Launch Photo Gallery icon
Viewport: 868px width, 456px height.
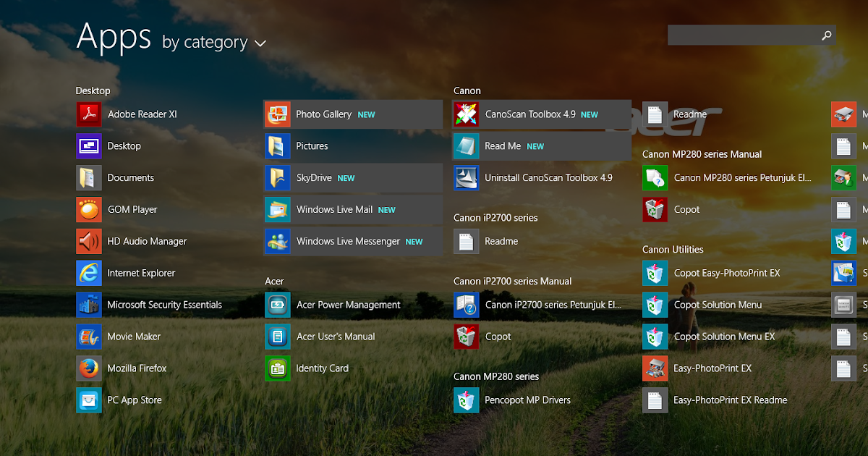(x=278, y=114)
